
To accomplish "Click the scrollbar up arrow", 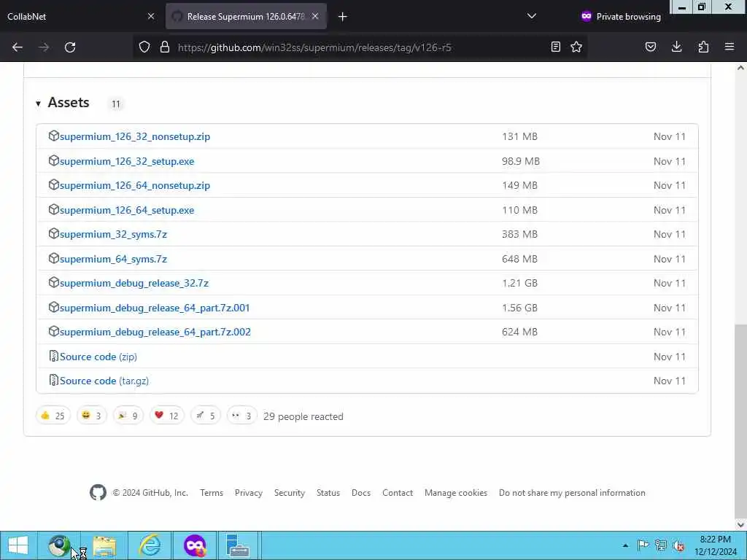I will 740,68.
